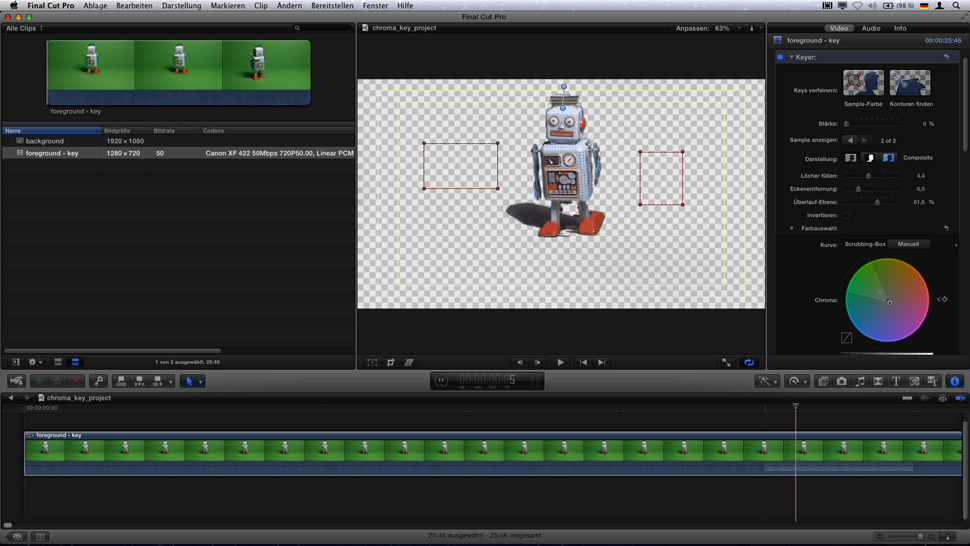Switch to the Audio inspector tab
970x546 pixels.
tap(871, 28)
